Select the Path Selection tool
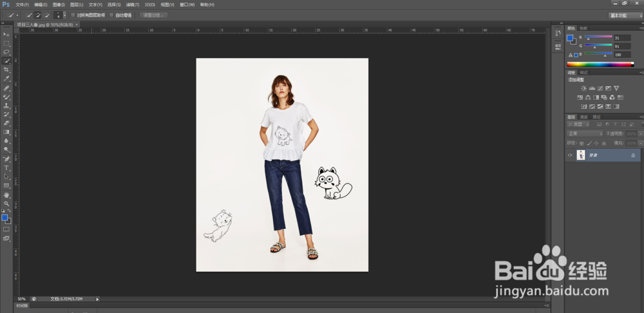 click(6, 176)
